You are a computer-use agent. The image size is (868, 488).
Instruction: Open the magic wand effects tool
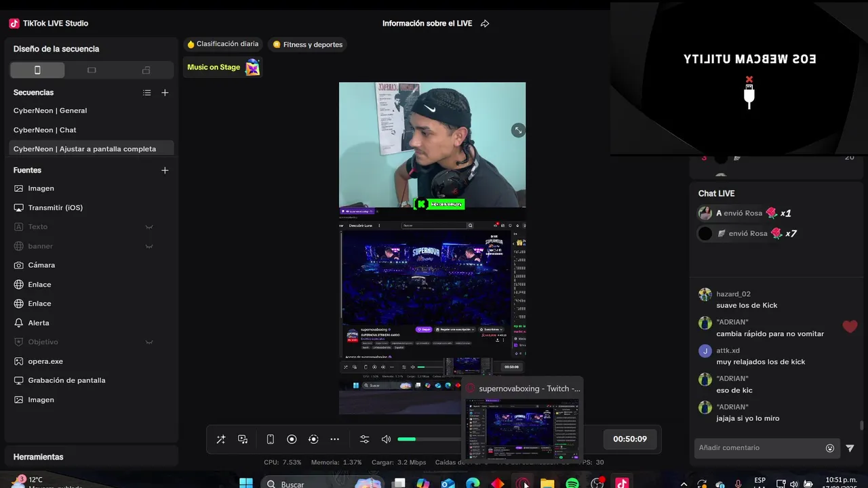221,439
